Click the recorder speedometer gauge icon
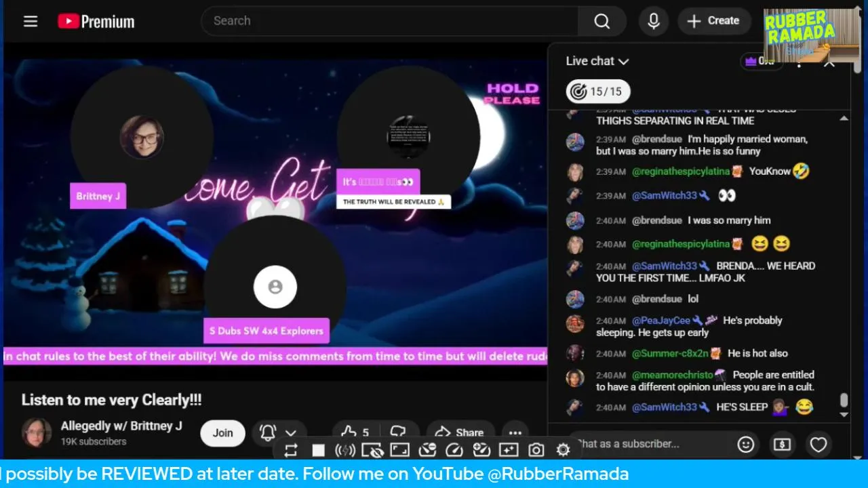 (454, 450)
